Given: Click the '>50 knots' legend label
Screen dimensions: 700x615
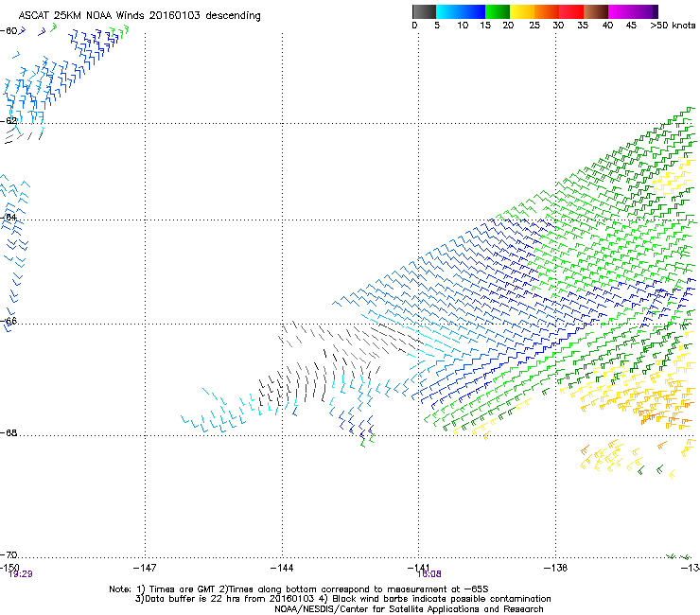Looking at the screenshot, I should (673, 26).
